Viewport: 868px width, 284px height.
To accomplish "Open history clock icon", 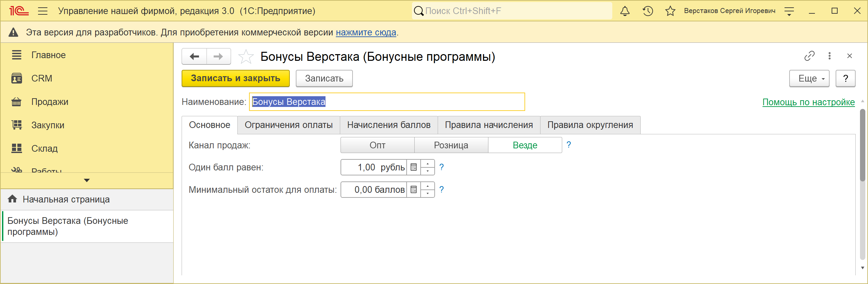I will tap(647, 11).
